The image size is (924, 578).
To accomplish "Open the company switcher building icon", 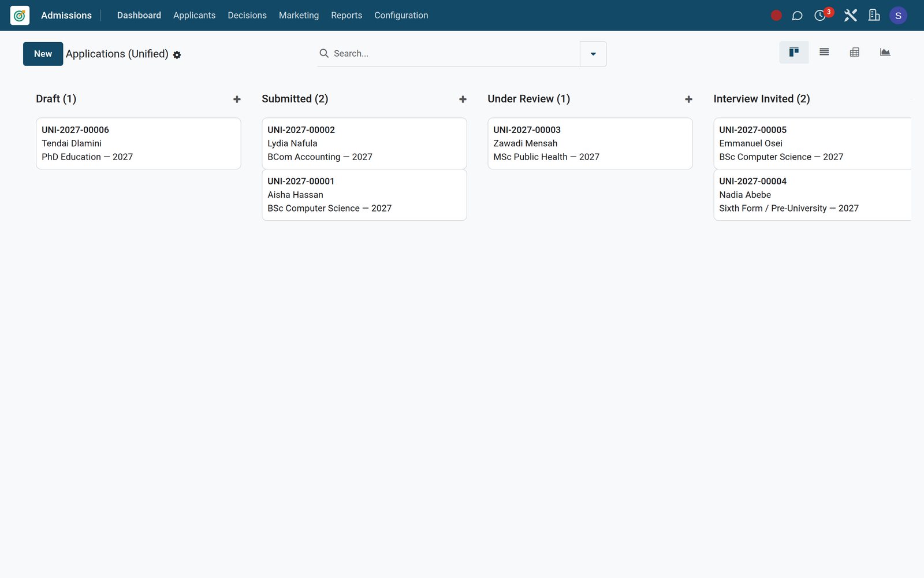I will point(874,16).
